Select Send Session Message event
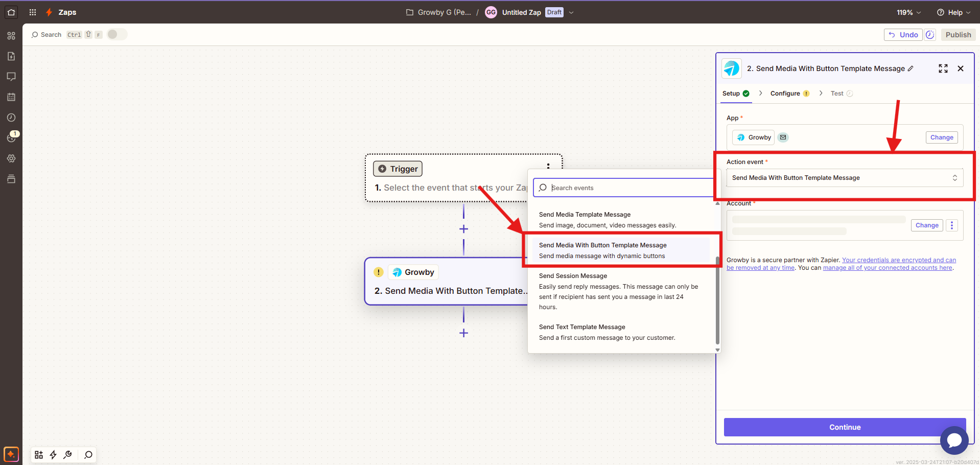980x465 pixels. tap(621, 291)
